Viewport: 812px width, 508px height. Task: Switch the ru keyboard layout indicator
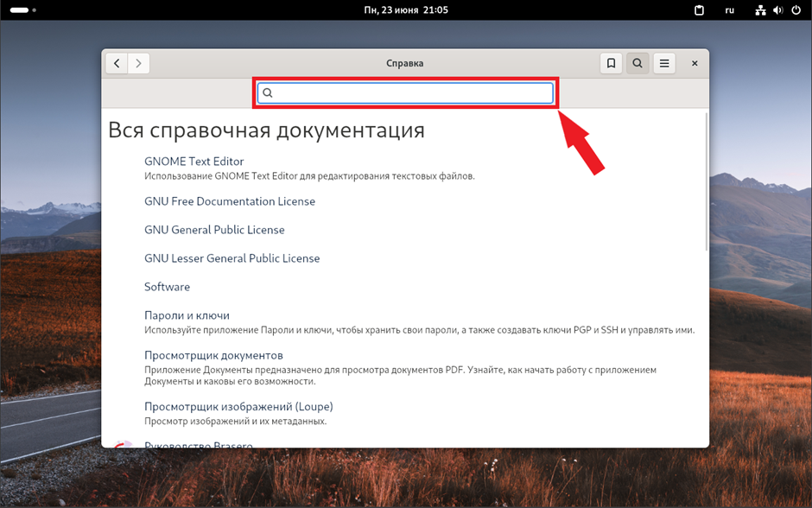[729, 10]
